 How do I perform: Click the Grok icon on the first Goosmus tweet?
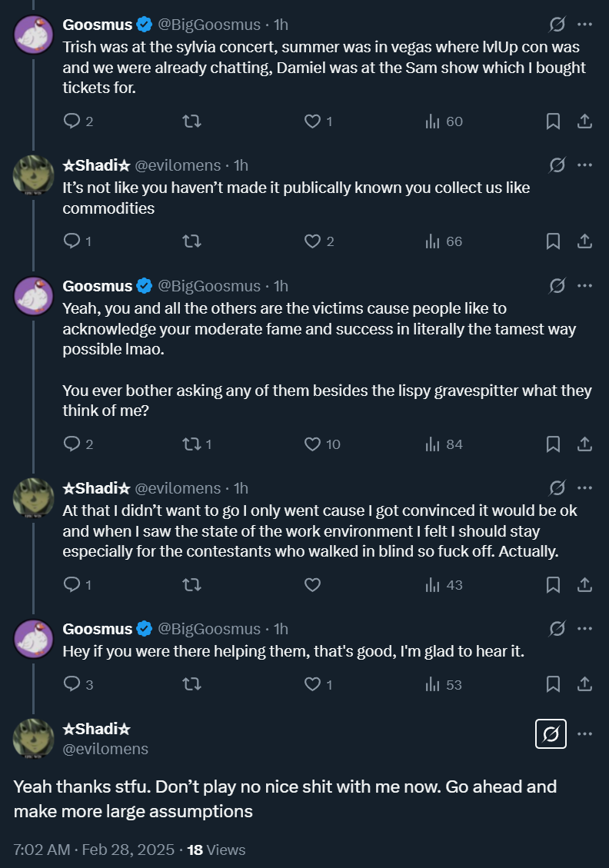[557, 25]
